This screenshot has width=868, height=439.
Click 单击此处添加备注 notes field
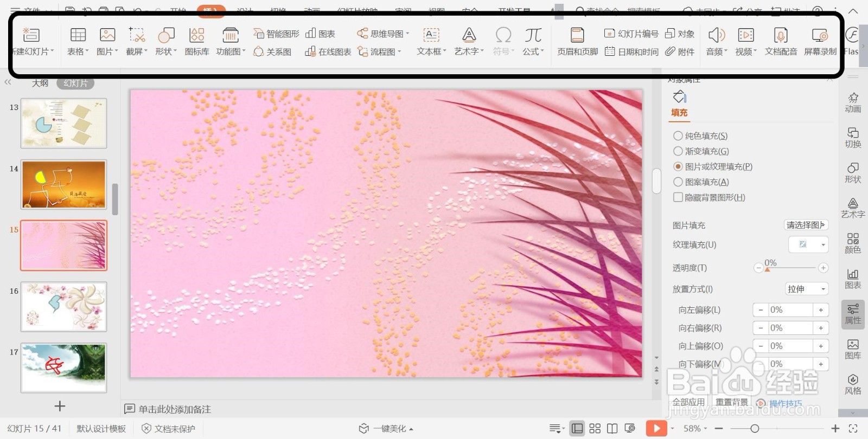click(x=175, y=409)
